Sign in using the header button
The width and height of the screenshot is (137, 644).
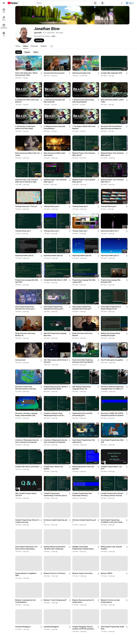pyautogui.click(x=130, y=3)
